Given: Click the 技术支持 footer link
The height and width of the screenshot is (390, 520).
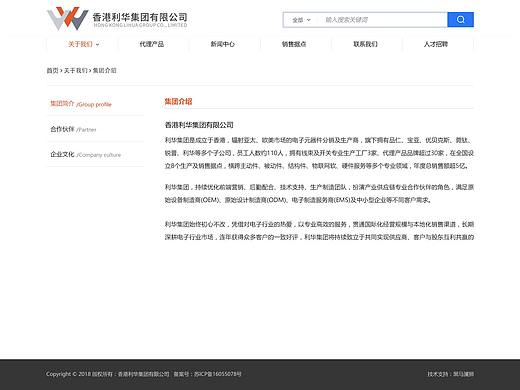Looking at the screenshot, I should click(x=451, y=374).
